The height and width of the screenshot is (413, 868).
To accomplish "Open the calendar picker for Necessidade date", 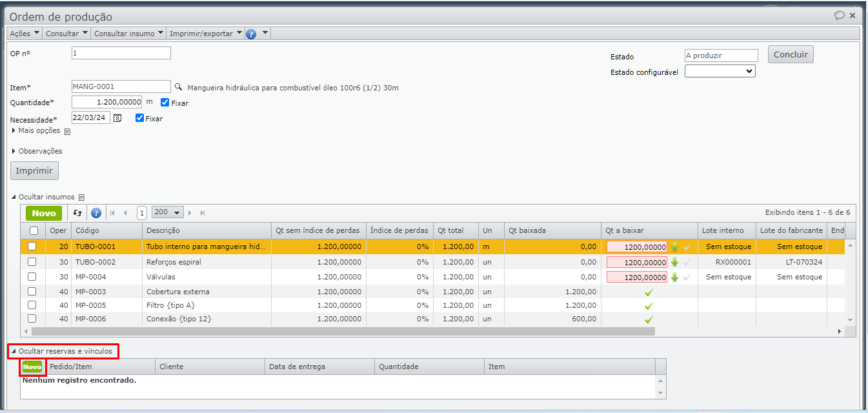I will click(117, 118).
